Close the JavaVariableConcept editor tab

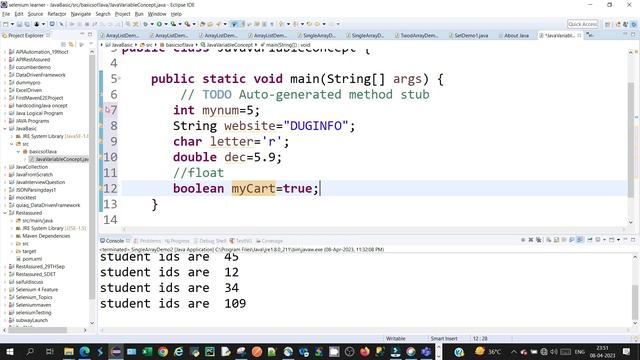click(x=579, y=36)
